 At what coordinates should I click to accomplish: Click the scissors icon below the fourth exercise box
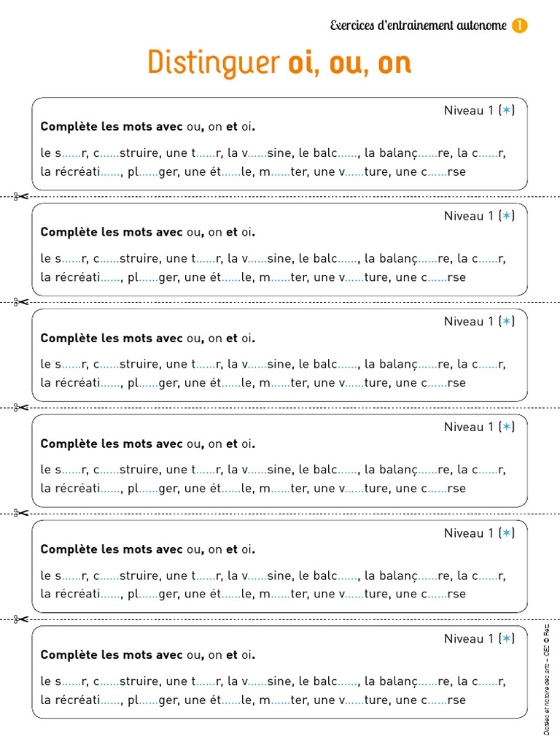(x=20, y=513)
